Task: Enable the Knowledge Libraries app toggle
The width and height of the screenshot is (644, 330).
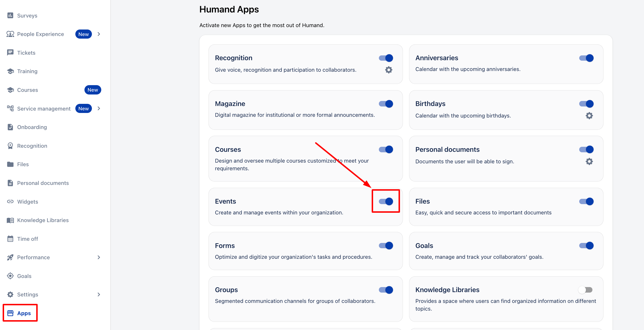Action: point(585,290)
